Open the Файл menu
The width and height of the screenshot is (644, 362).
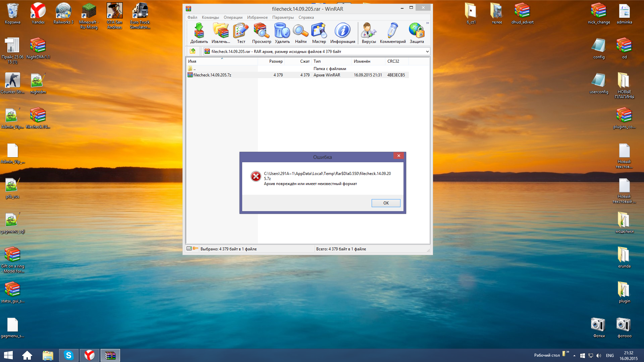(192, 17)
